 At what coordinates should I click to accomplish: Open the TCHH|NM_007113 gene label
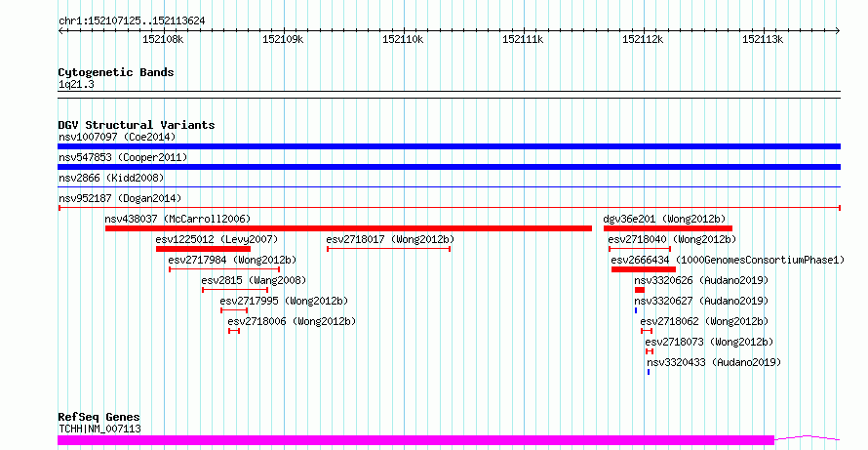click(99, 429)
